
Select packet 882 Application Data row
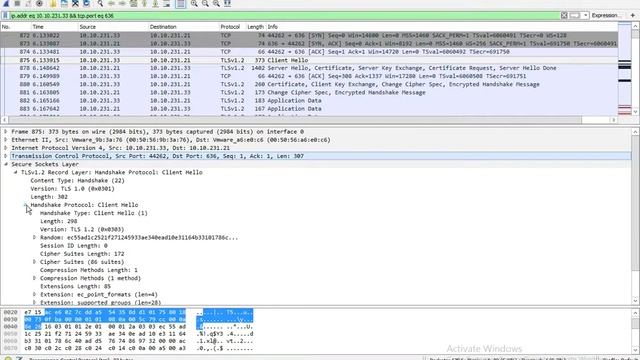click(309, 101)
